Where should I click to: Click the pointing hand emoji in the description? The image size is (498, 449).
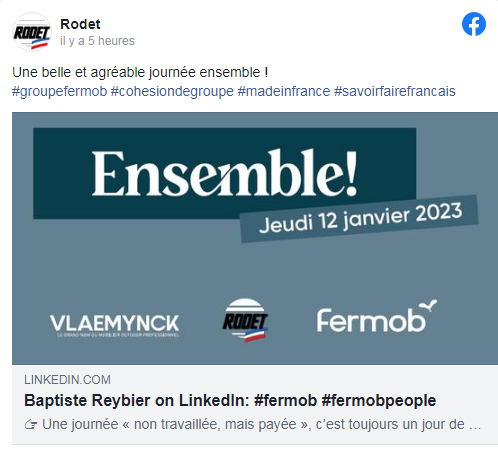31,425
